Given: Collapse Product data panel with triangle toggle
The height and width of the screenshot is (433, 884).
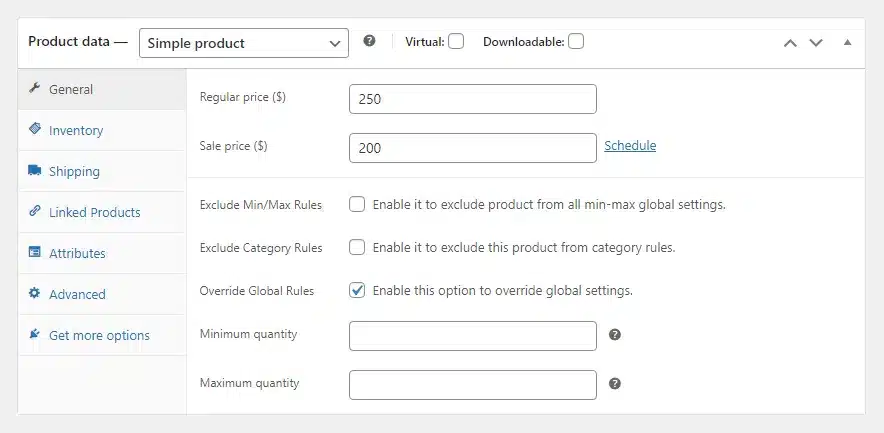Looking at the screenshot, I should click(847, 42).
